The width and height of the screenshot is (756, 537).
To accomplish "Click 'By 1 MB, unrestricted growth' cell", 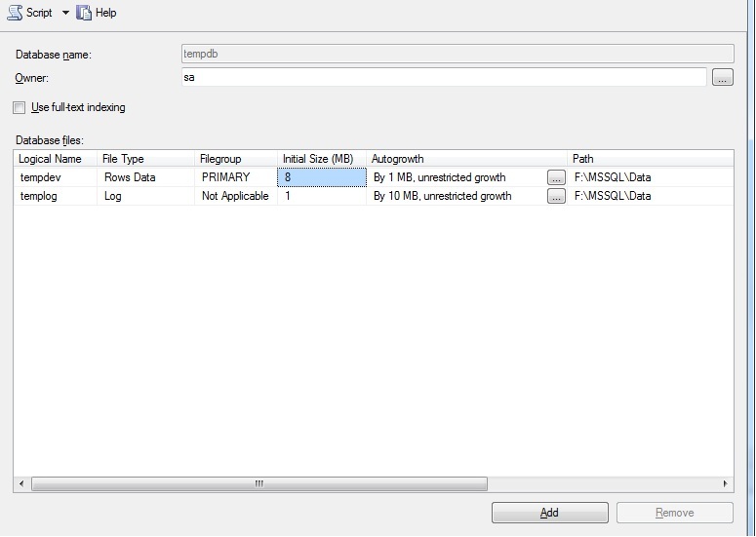I will point(458,177).
